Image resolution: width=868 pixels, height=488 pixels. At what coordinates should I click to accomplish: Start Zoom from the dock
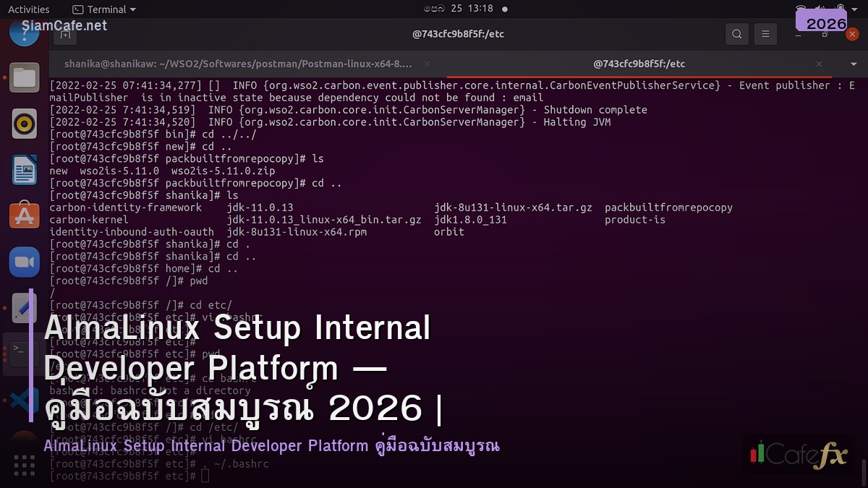[x=24, y=262]
